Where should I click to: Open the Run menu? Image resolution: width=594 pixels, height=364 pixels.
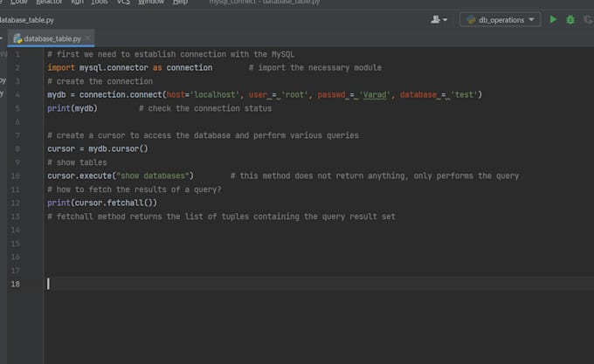coord(77,3)
